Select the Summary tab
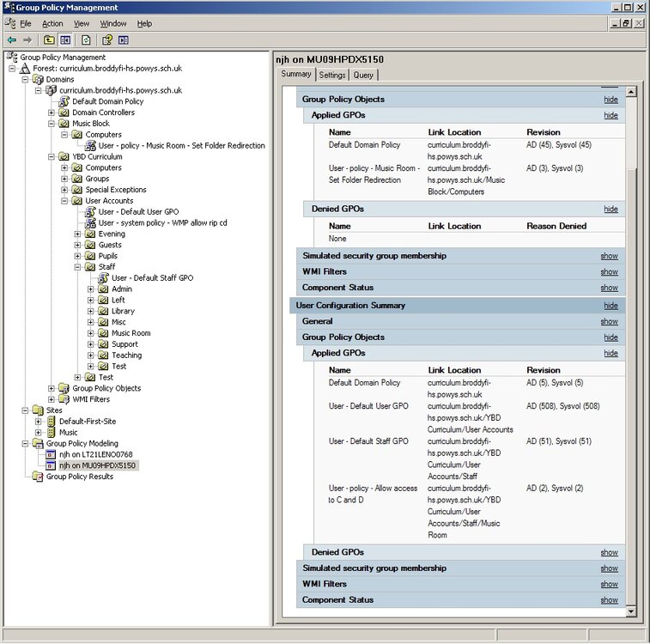Image resolution: width=650 pixels, height=644 pixels. coord(296,74)
